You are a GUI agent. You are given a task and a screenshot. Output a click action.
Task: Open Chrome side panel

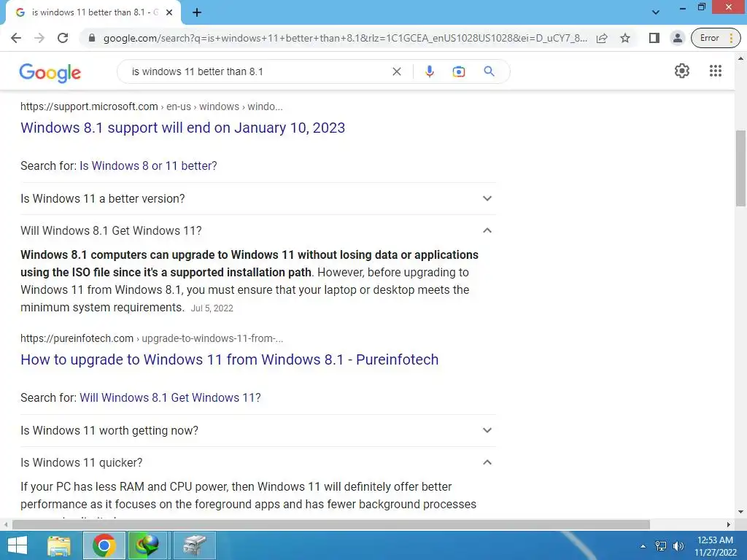(654, 38)
